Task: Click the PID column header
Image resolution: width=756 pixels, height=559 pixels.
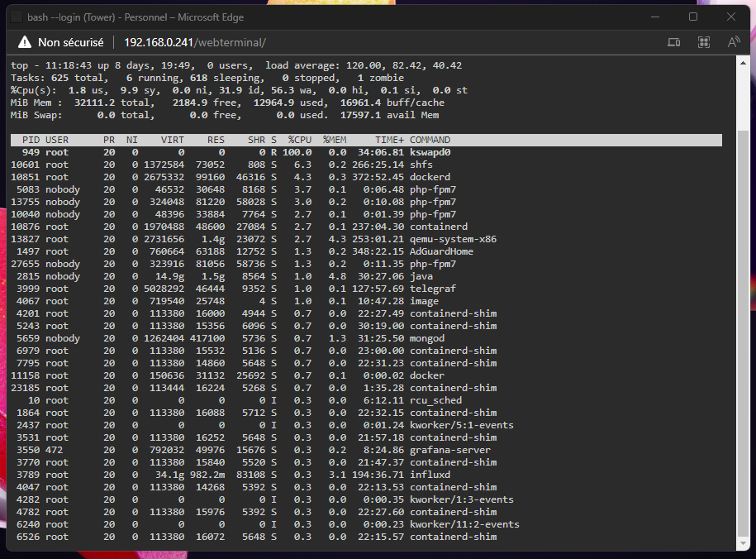Action: [x=31, y=140]
